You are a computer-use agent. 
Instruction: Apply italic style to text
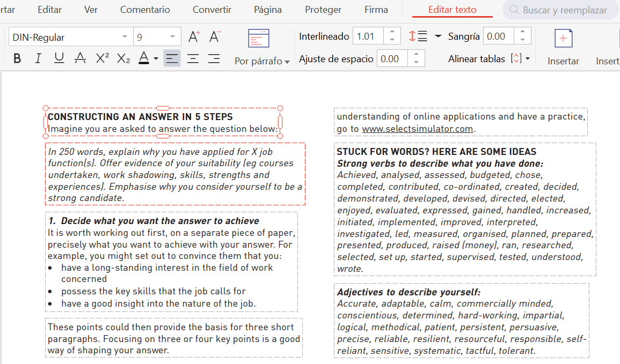[38, 58]
